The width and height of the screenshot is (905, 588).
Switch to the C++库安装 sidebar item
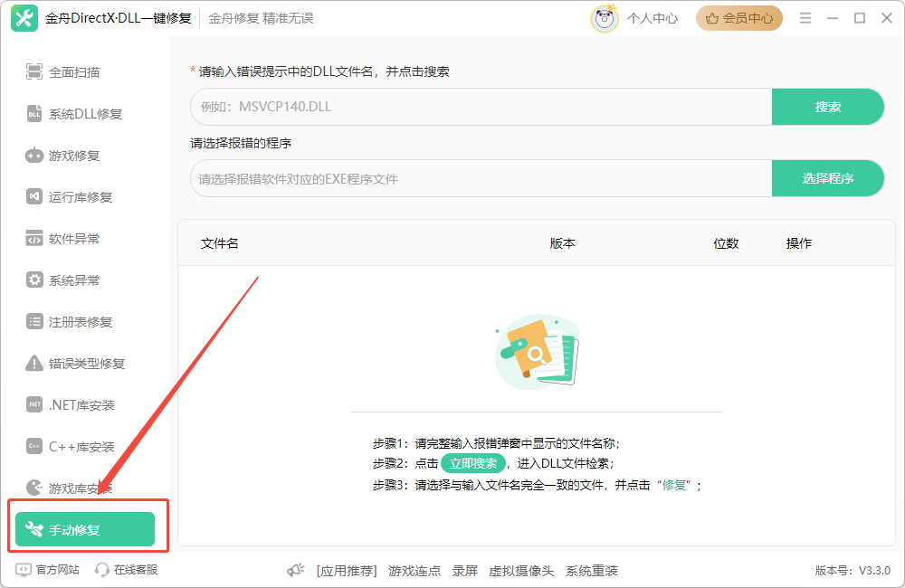pos(71,447)
